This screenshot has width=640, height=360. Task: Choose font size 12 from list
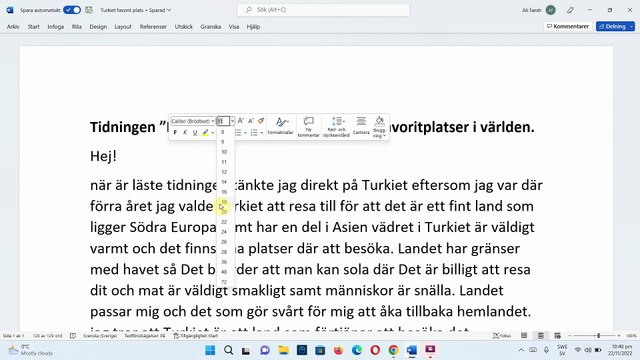pyautogui.click(x=224, y=172)
